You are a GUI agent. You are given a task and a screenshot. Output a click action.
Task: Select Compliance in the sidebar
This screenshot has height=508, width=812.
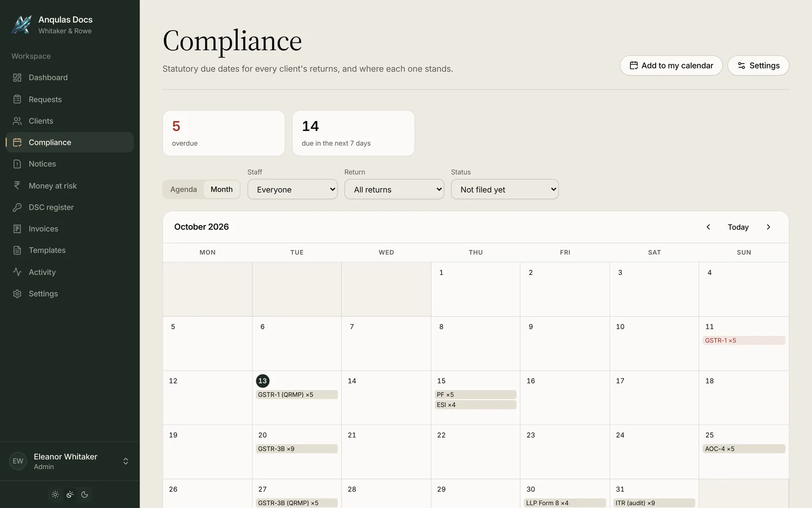[x=70, y=143]
